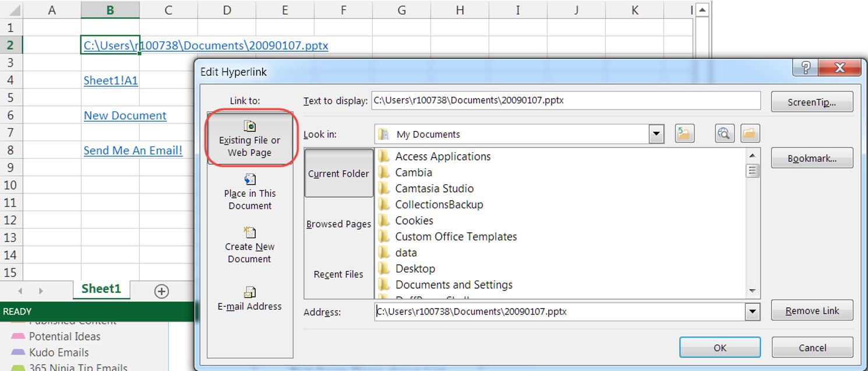The image size is (868, 371).
Task: Choose Place in This Document option
Action: (249, 192)
